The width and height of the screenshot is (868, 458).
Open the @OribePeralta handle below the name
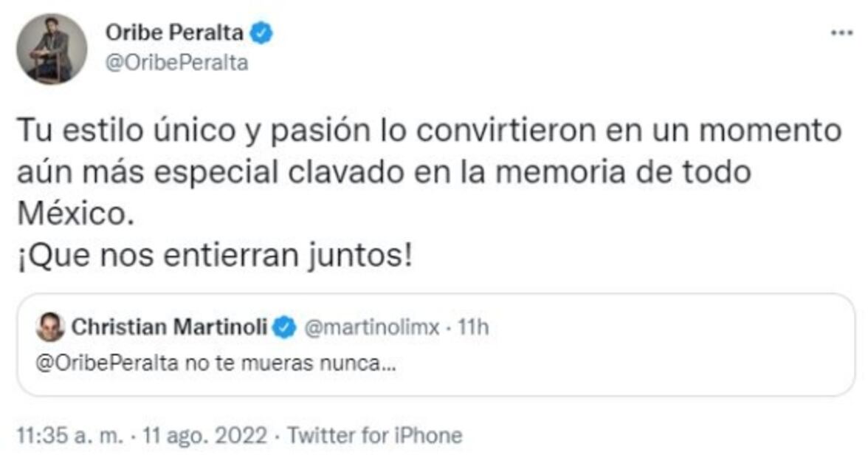177,64
